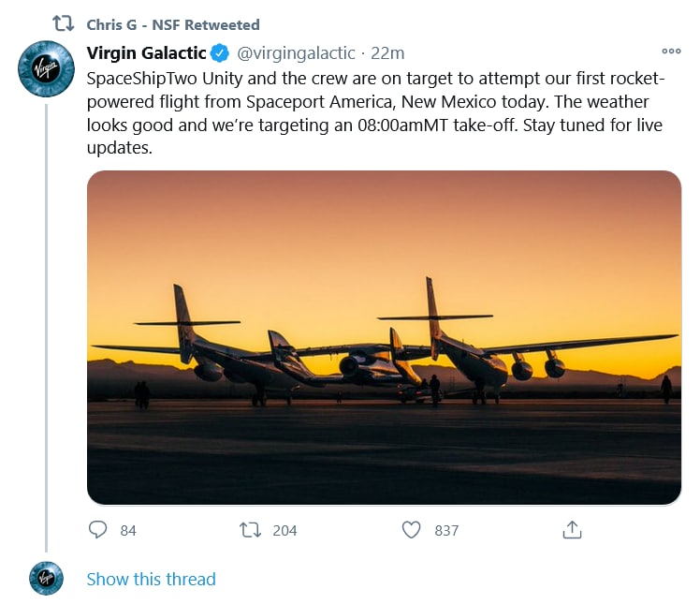The image size is (700, 604).
Task: Retweet the Virgin Galactic tweet
Action: point(250,530)
